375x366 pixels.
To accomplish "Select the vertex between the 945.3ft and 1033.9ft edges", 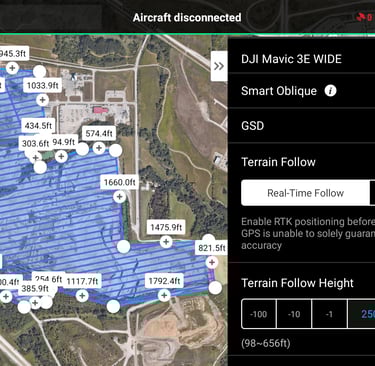I will tap(39, 71).
